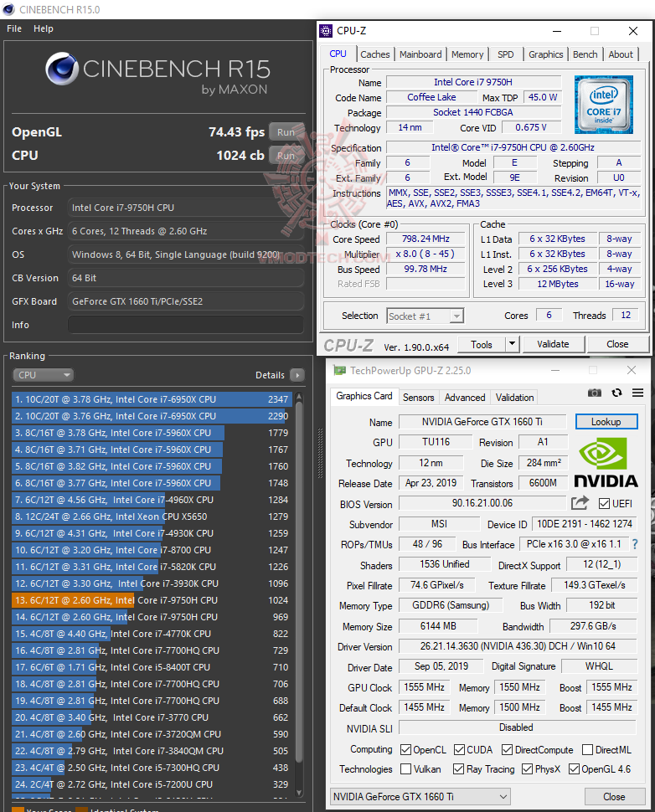Screen dimensions: 655x812
Task: Toggle DirectCompute checkbox
Action: pyautogui.click(x=508, y=750)
